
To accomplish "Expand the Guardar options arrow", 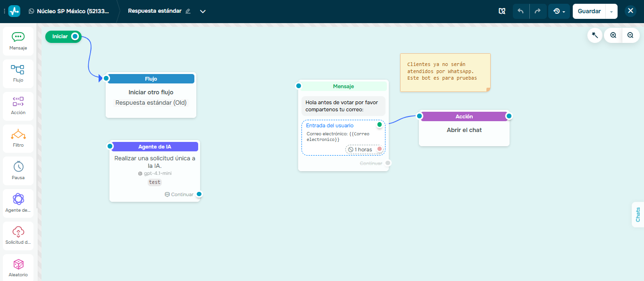I will pos(611,11).
